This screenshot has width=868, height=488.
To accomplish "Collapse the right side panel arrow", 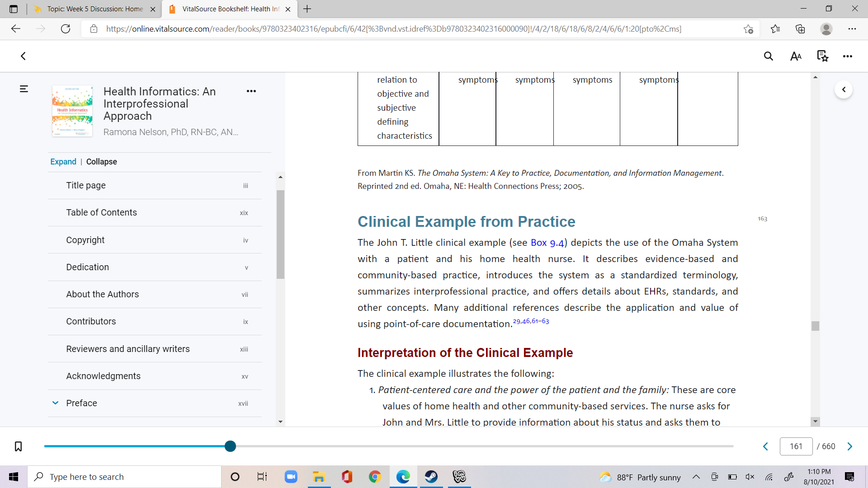I will point(844,89).
